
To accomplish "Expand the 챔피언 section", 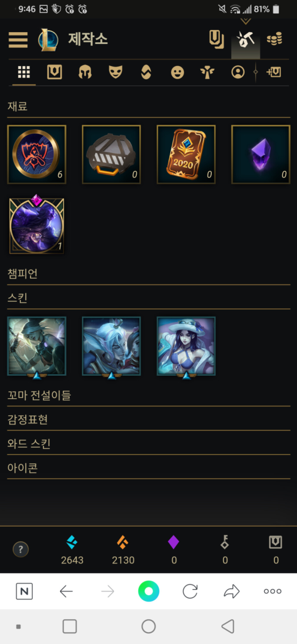I will click(148, 274).
